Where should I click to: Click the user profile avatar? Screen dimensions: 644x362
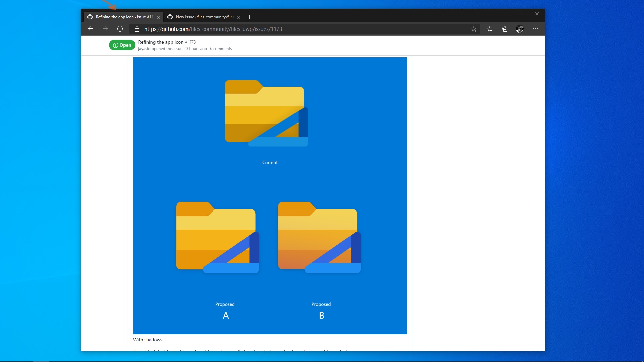coord(520,29)
